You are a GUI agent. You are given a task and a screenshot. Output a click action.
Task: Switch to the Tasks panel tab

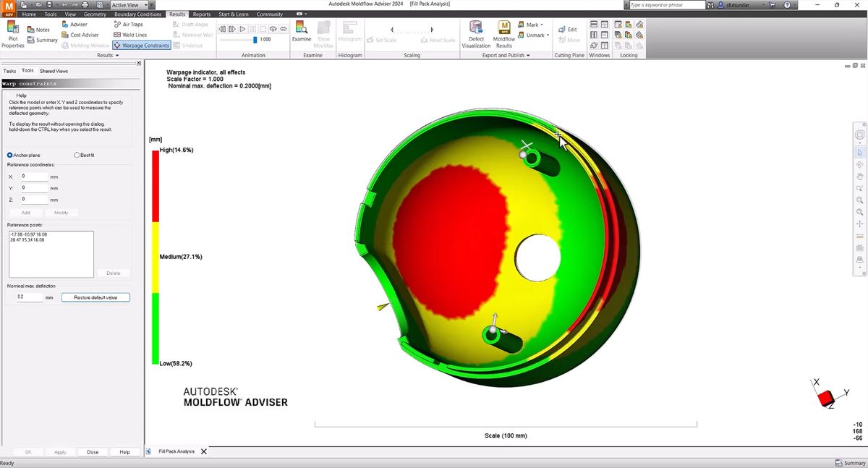click(8, 70)
